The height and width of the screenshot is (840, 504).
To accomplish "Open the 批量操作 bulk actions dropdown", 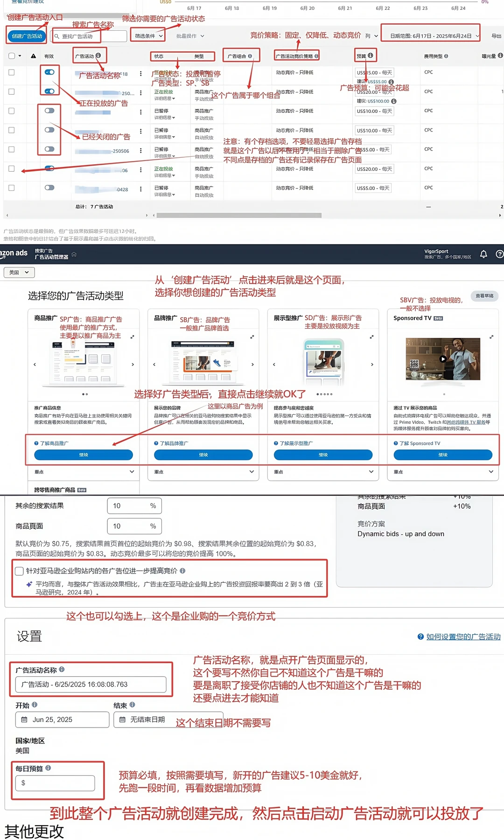I will tap(190, 36).
